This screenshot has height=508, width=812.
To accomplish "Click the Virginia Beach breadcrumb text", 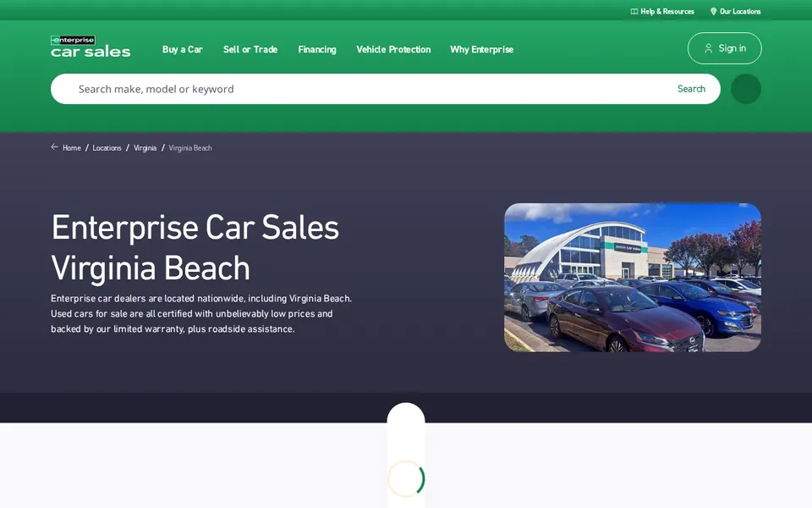I will pos(190,147).
